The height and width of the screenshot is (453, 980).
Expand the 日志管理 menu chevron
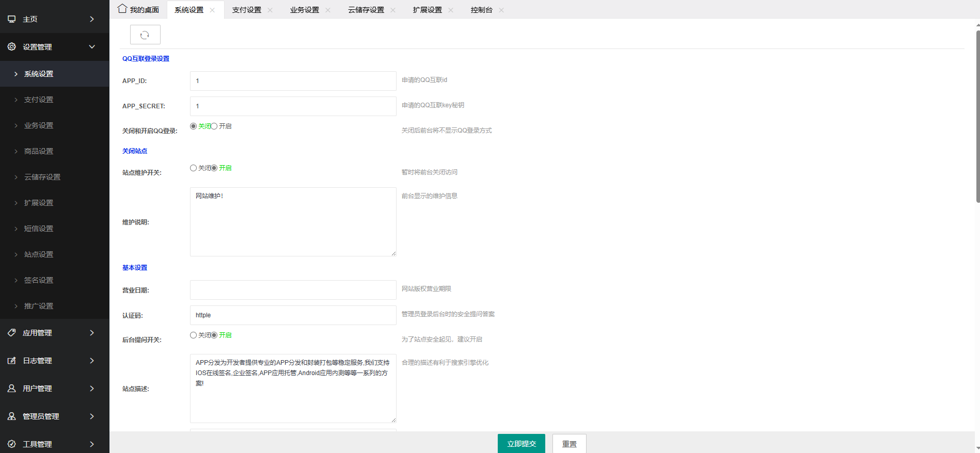click(x=92, y=361)
